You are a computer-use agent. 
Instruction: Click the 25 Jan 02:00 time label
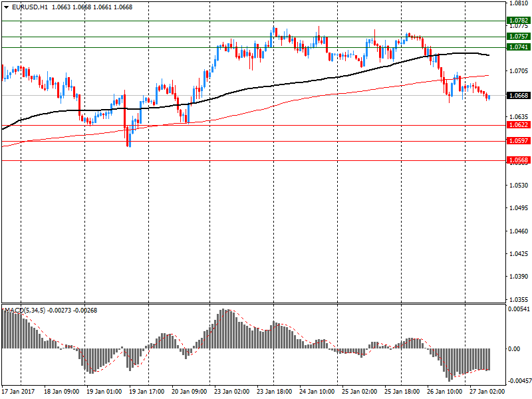pos(359,391)
